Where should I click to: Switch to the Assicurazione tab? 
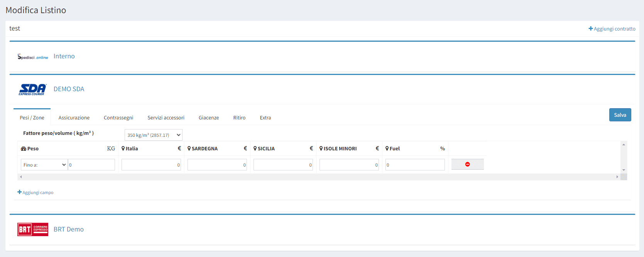click(74, 118)
